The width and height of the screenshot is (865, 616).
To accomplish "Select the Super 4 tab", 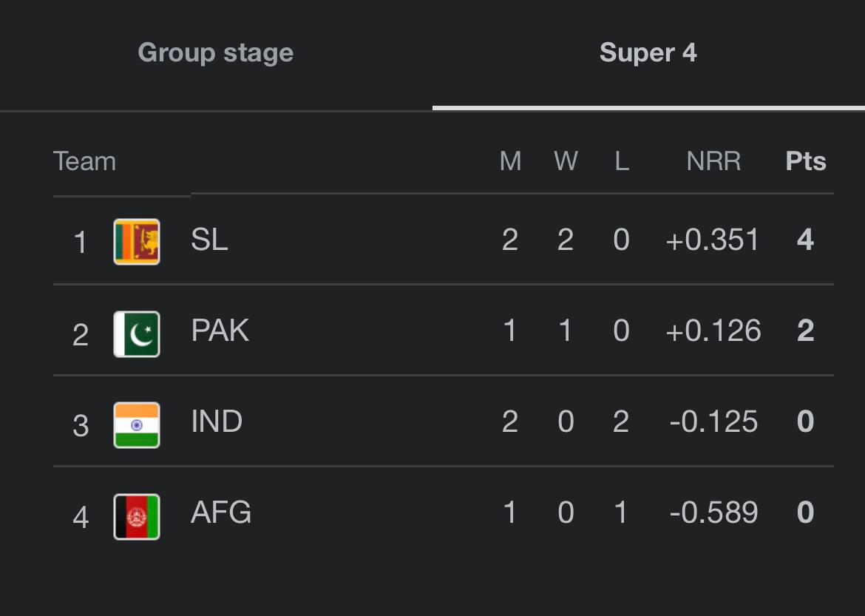I will 648,53.
